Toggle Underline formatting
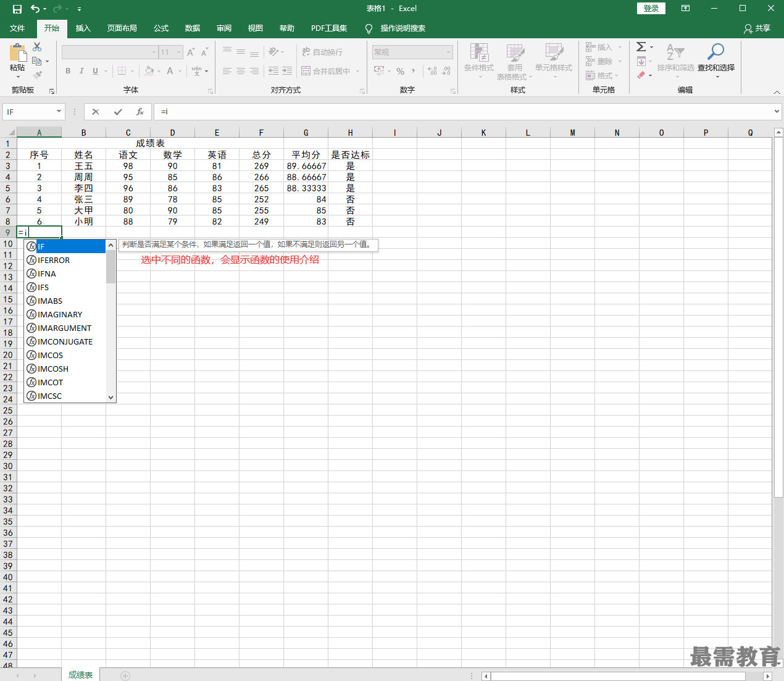Viewport: 784px width, 681px height. pyautogui.click(x=95, y=71)
